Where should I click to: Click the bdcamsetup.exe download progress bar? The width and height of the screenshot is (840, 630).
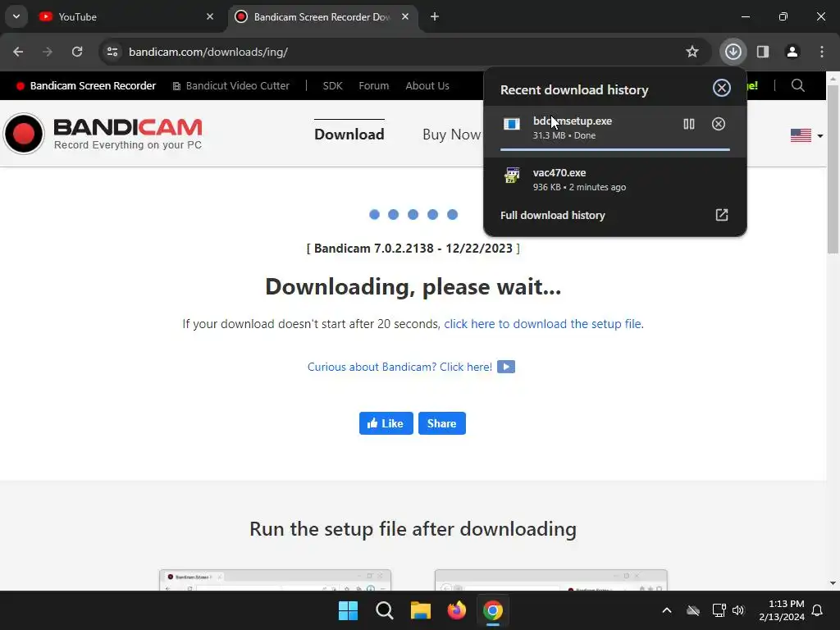[x=615, y=149]
